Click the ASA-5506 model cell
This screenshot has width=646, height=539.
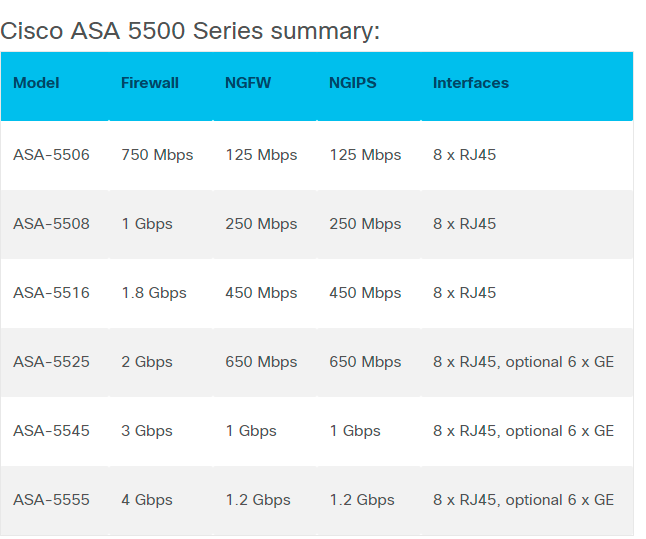tap(51, 155)
